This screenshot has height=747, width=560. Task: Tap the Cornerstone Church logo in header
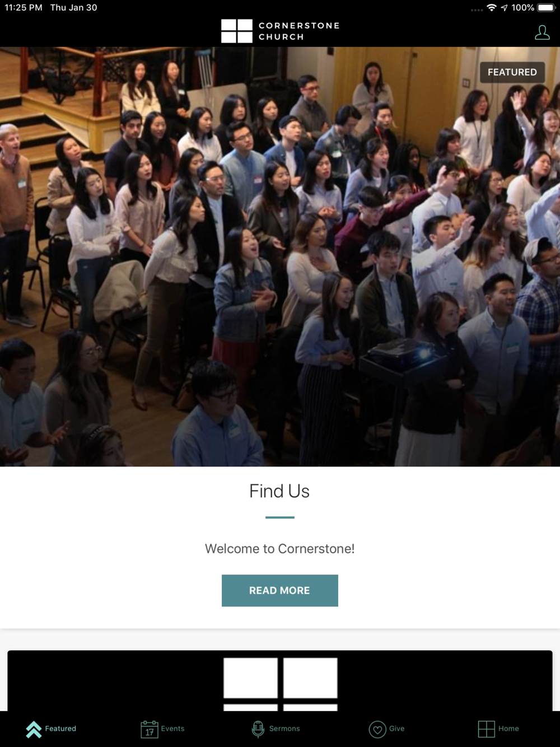pyautogui.click(x=280, y=31)
